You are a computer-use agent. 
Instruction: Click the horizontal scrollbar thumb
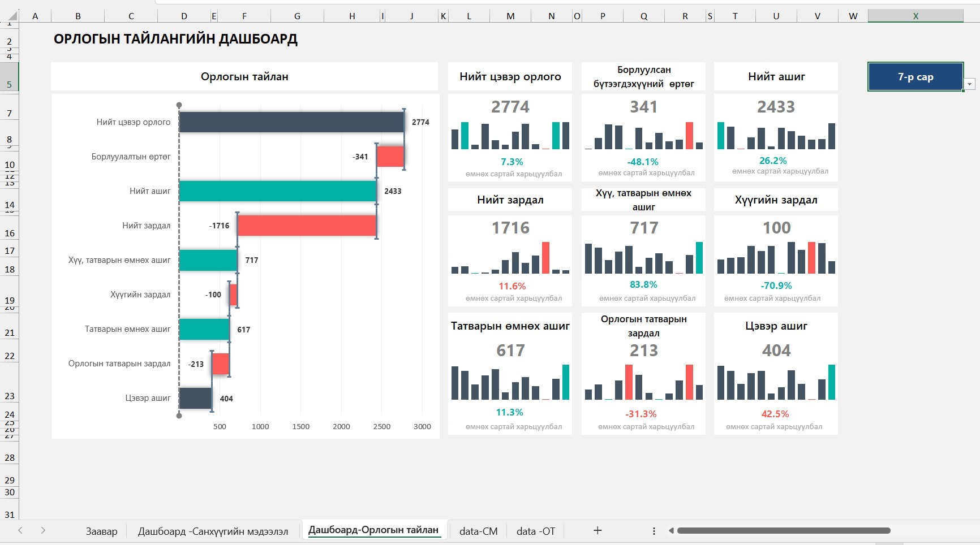pyautogui.click(x=784, y=531)
